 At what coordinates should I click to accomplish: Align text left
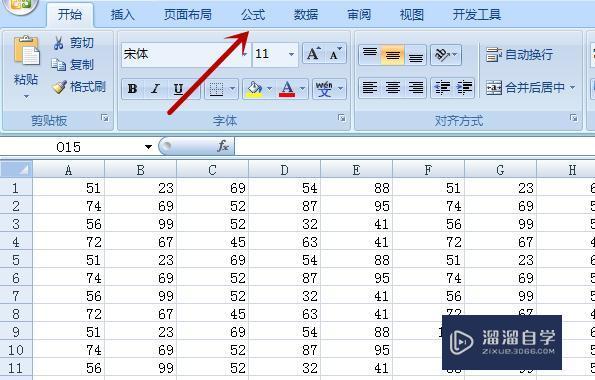(x=370, y=88)
